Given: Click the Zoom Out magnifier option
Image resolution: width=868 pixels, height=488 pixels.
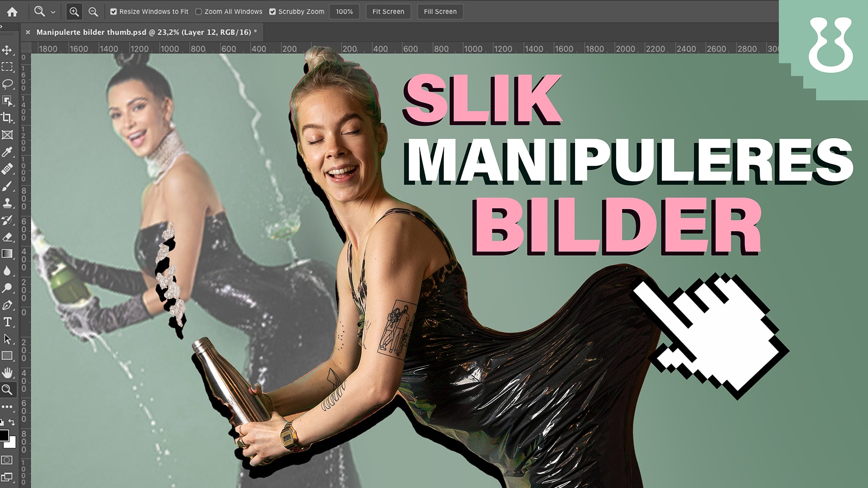Looking at the screenshot, I should click(x=93, y=12).
